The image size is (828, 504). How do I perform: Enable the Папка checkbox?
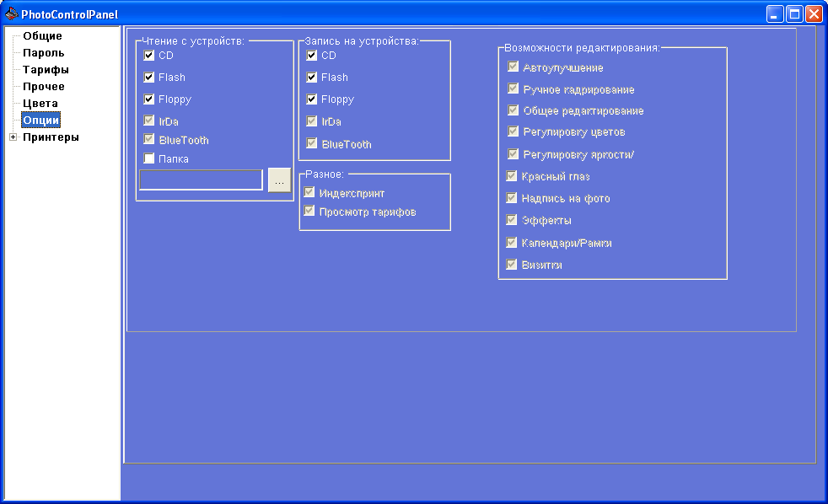(x=149, y=158)
